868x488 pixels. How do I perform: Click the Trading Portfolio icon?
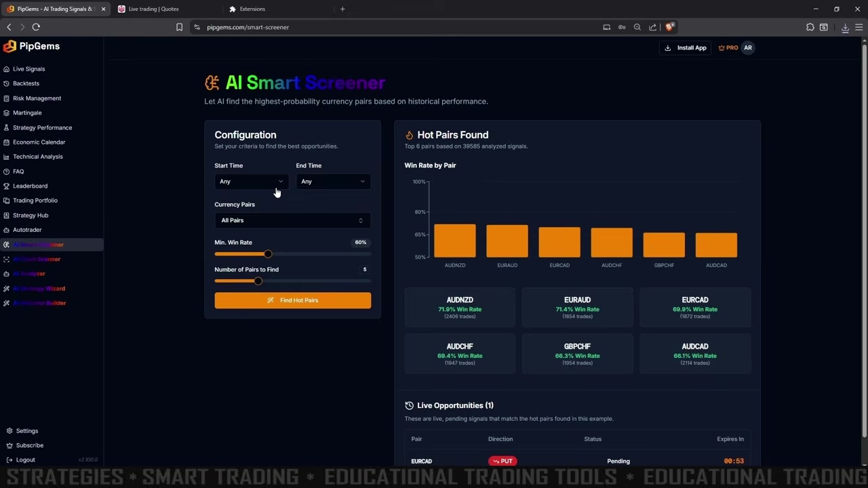[x=6, y=201]
